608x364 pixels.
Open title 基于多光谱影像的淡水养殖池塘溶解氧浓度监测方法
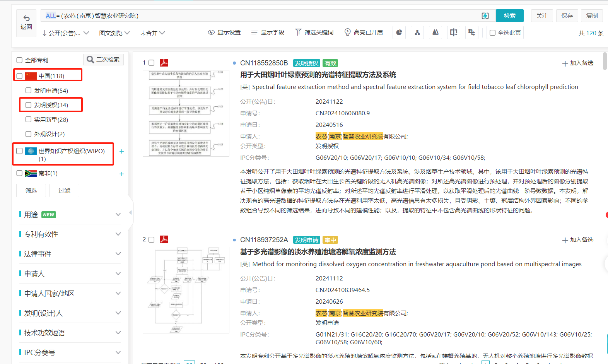(x=318, y=252)
